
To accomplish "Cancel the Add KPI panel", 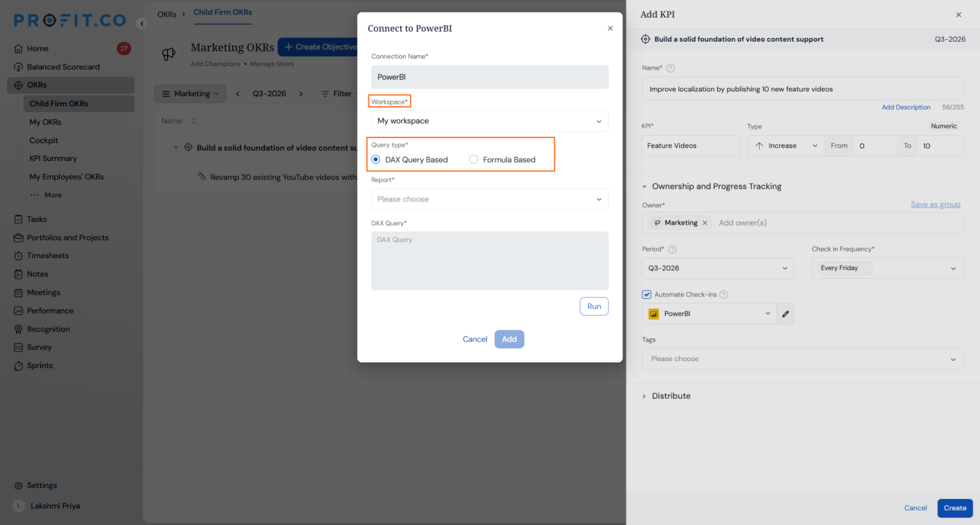I will [x=915, y=508].
